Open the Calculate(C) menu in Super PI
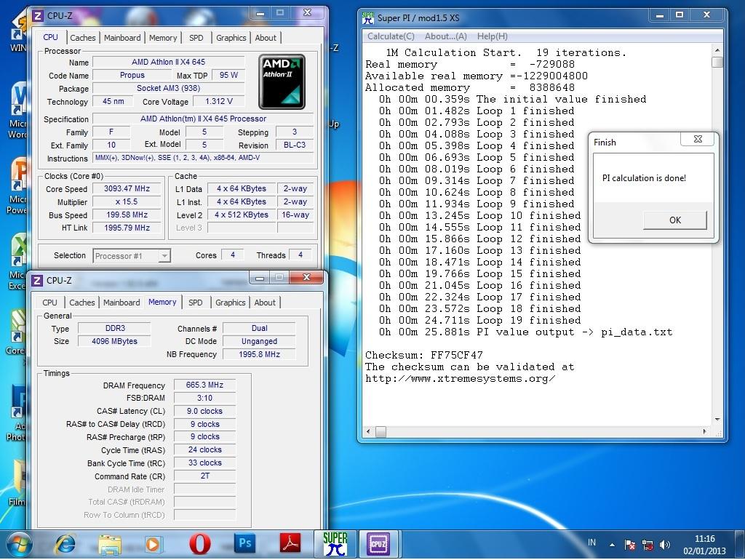 point(391,36)
